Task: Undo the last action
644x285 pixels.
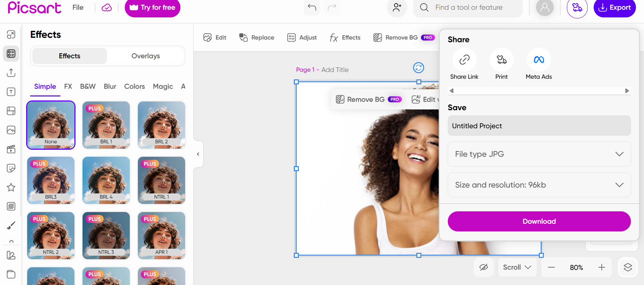Action: [x=312, y=7]
